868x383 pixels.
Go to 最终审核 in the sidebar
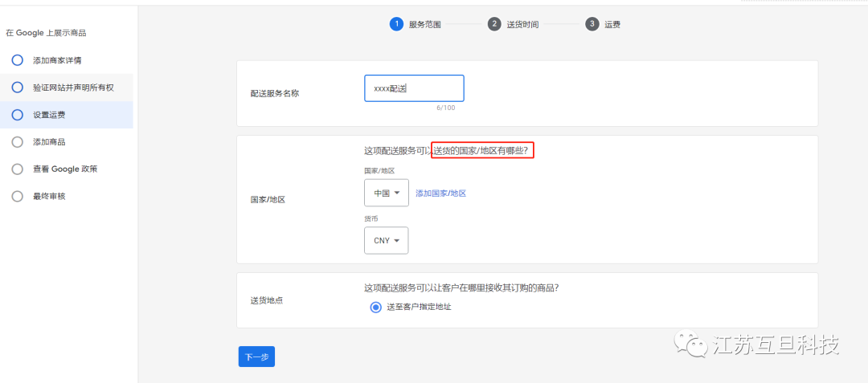[49, 197]
